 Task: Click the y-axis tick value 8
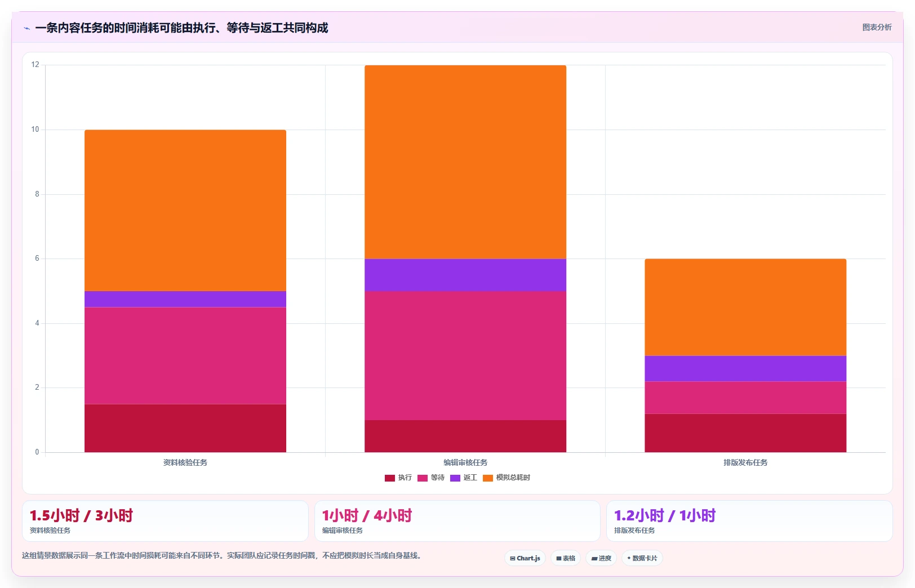pos(37,194)
